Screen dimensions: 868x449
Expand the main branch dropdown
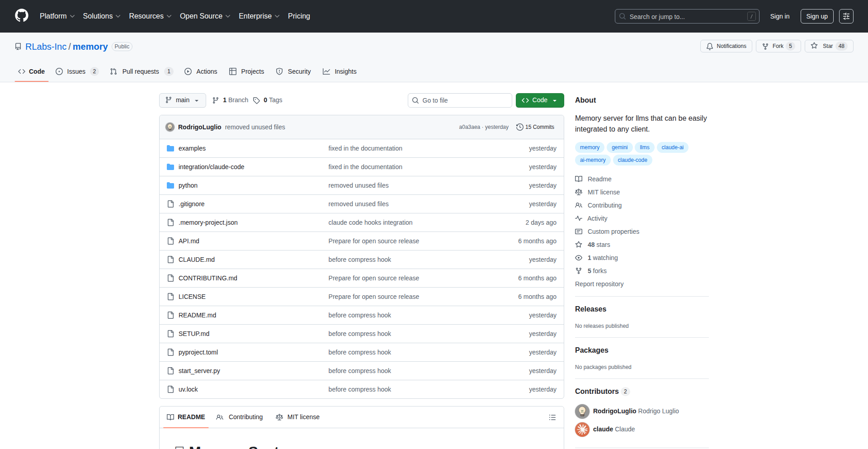click(182, 100)
